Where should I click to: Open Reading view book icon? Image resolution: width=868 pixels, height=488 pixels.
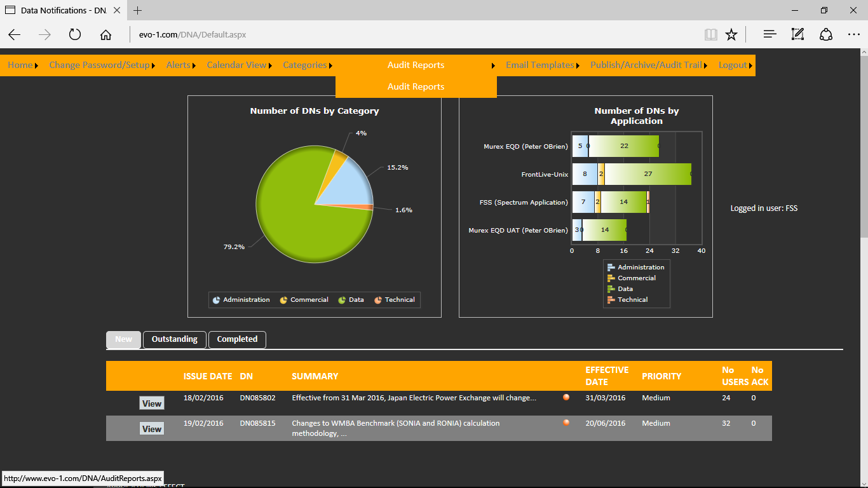pos(710,35)
